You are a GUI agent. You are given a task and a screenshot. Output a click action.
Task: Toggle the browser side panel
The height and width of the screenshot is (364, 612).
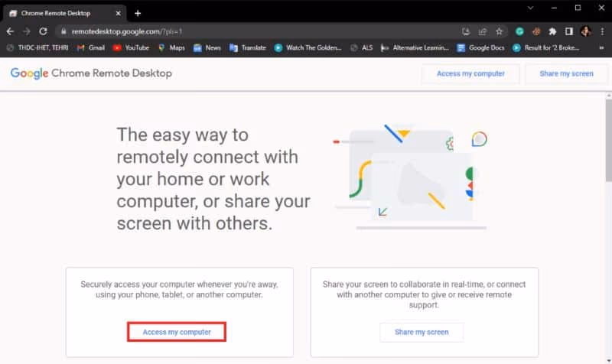[569, 31]
